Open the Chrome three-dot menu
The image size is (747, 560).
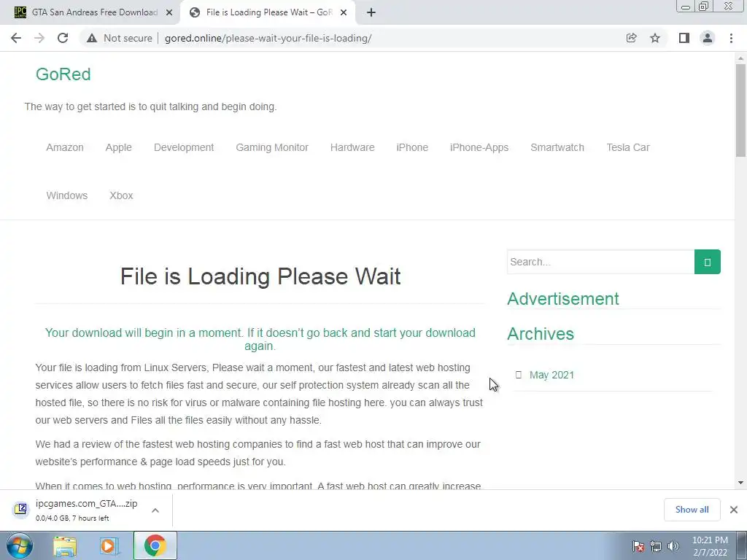tap(731, 38)
